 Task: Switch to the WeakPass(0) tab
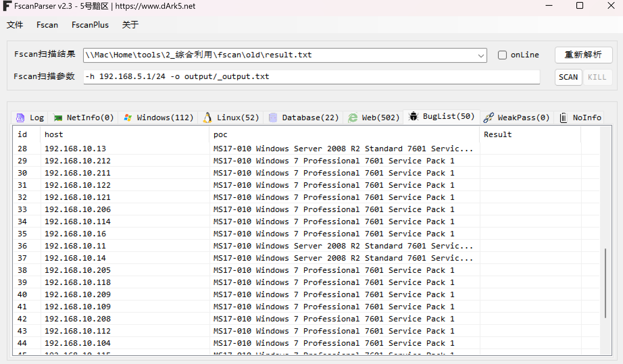[x=517, y=118]
